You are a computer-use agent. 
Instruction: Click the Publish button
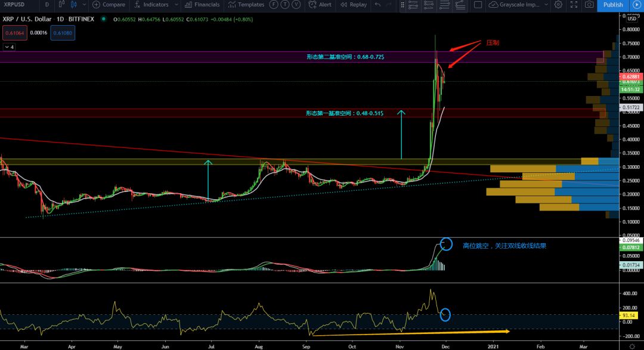coord(614,5)
